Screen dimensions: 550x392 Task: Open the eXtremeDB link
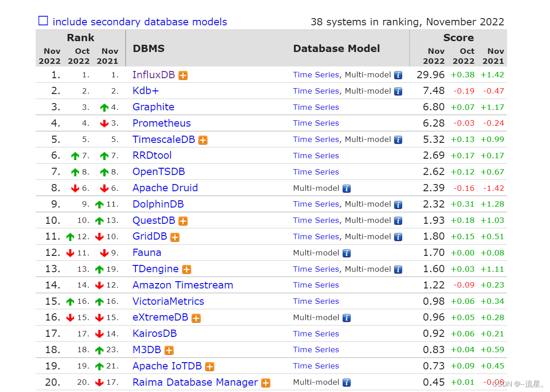[x=160, y=317]
